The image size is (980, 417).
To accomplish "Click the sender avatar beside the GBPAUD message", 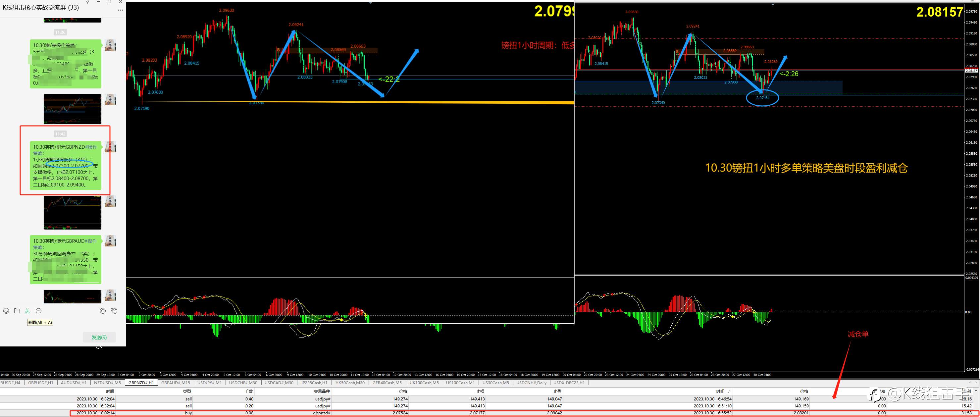I will (x=110, y=241).
